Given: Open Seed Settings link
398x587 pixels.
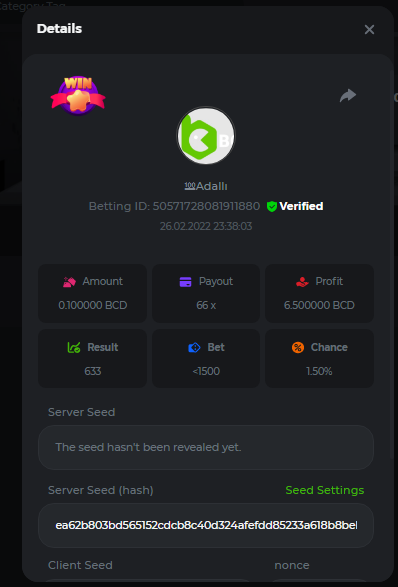Looking at the screenshot, I should pos(325,490).
